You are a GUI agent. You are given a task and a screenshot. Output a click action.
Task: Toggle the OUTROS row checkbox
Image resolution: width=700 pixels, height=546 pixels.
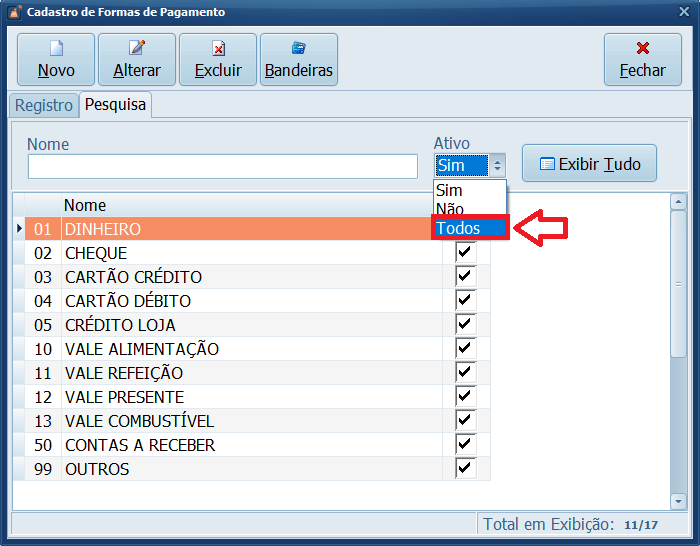tap(465, 469)
